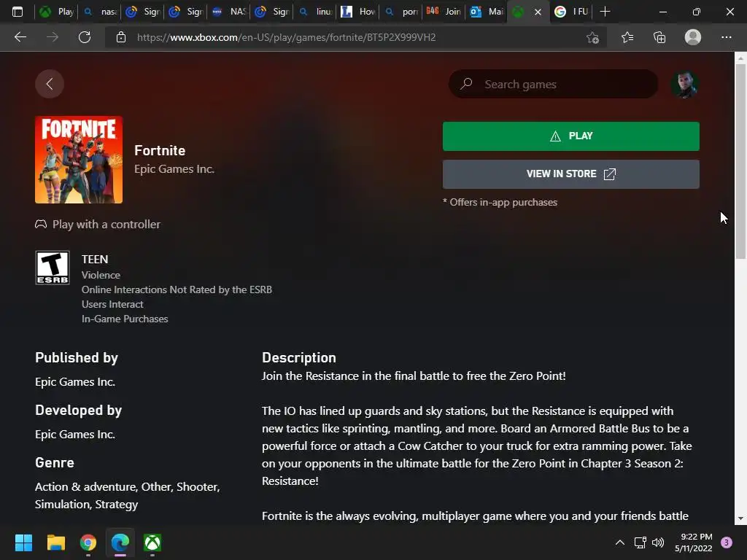This screenshot has width=747, height=560.
Task: Switch to the Mail Outlook tab
Action: 486,12
